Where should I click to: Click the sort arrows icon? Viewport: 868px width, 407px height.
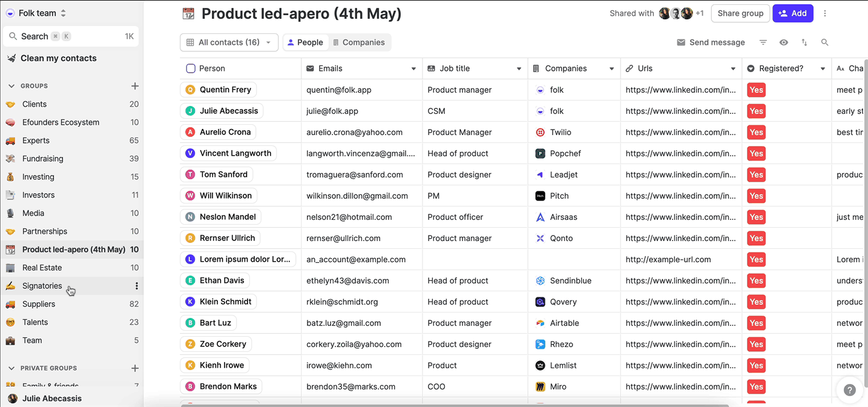point(804,42)
